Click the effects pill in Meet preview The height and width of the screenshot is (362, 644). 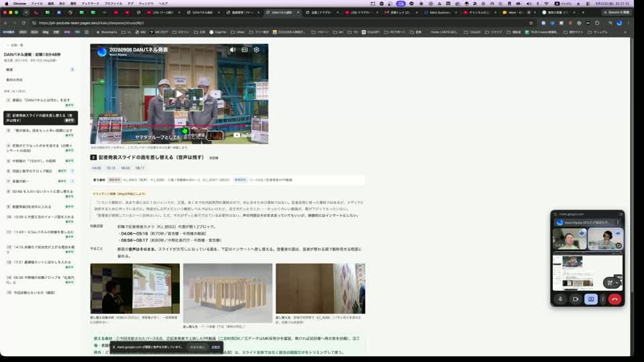point(612,282)
